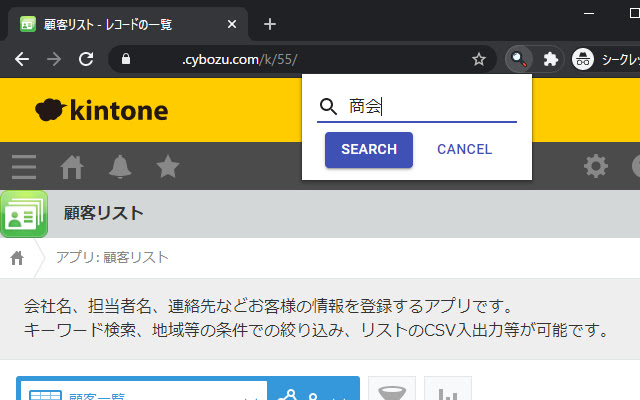This screenshot has height=400, width=640.
Task: Open the 顧客一覧 view selector dropdown
Action: 144,391
